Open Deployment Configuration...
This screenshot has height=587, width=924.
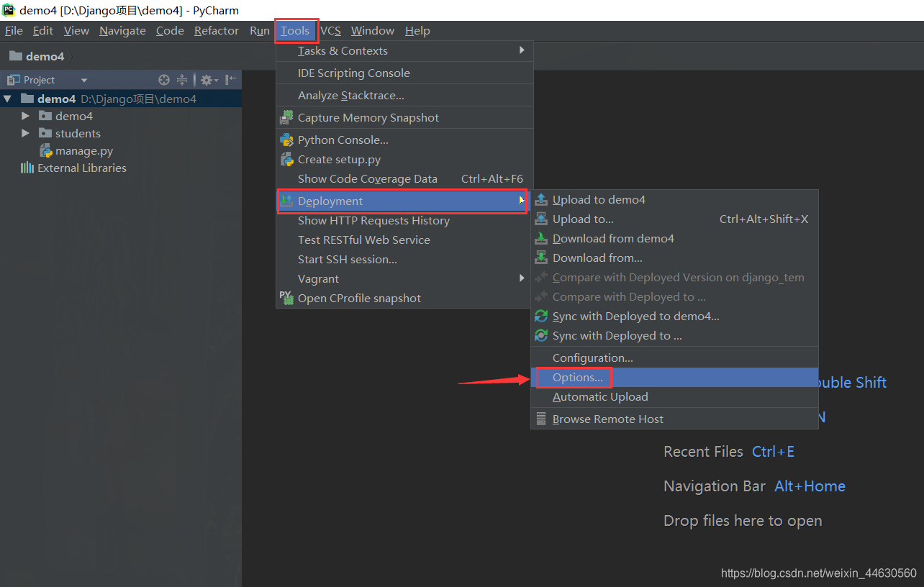click(674, 358)
